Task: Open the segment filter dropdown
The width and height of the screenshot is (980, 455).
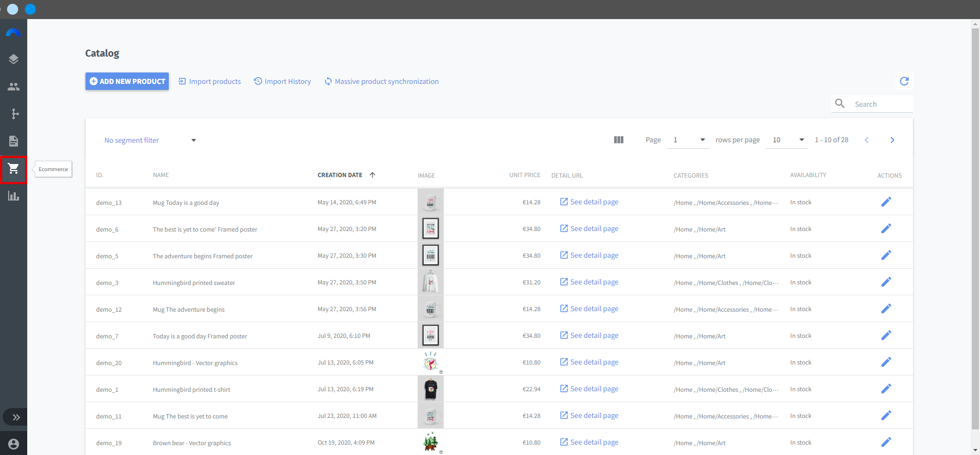Action: tap(150, 140)
